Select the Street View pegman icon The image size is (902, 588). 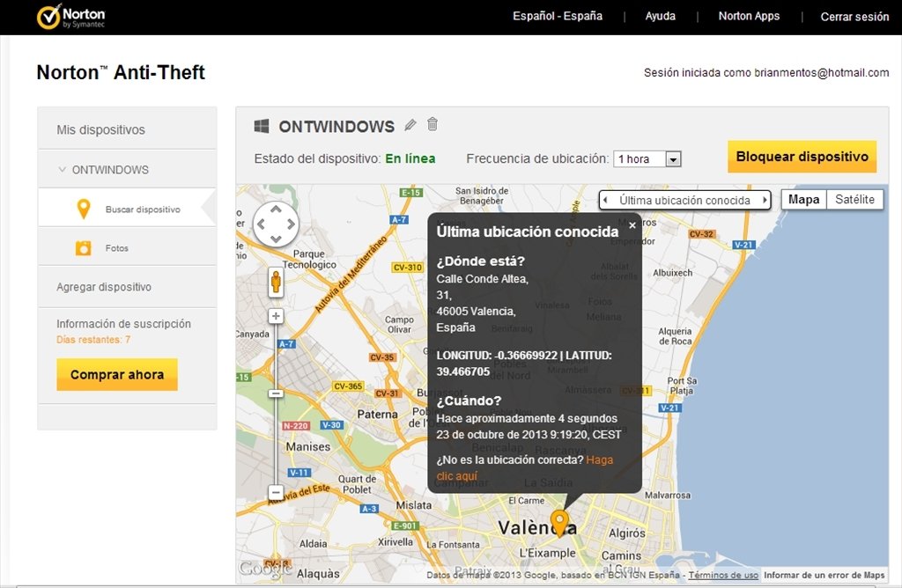[x=276, y=283]
